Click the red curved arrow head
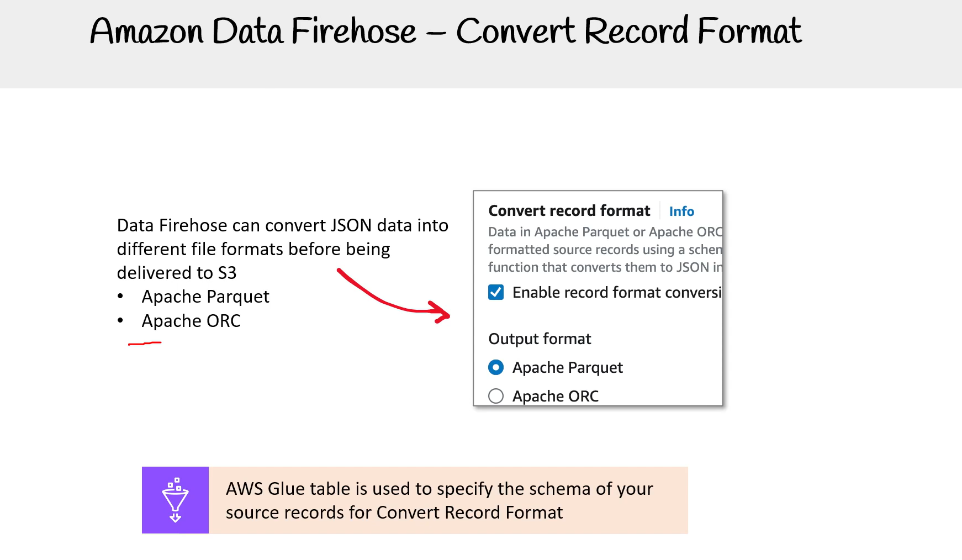The width and height of the screenshot is (962, 560). coord(440,312)
